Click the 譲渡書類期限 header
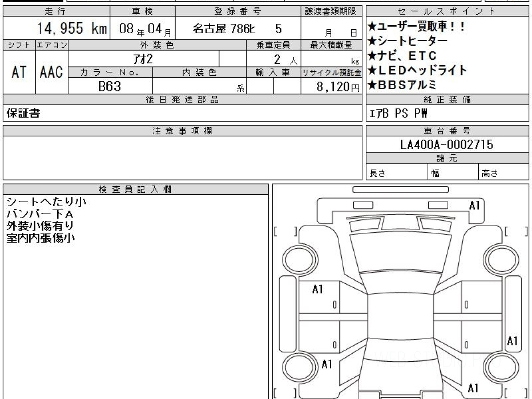The width and height of the screenshot is (532, 399). click(x=331, y=11)
